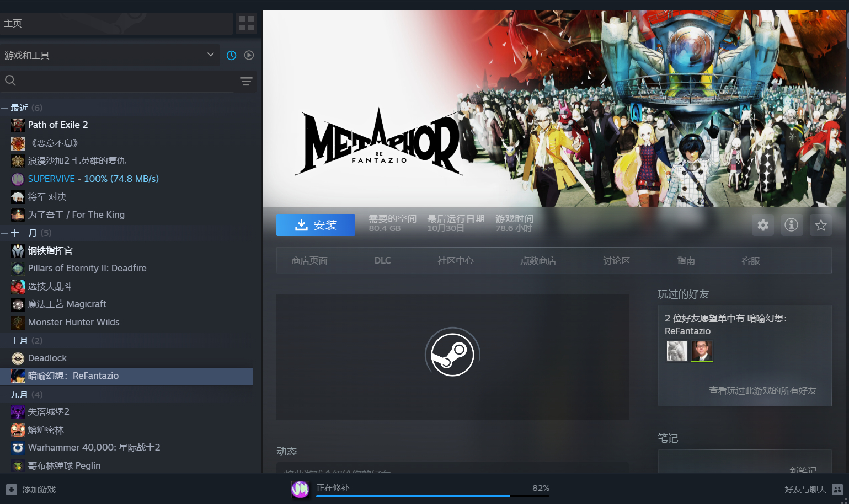
Task: Click the library search magnifier icon
Action: pos(10,81)
